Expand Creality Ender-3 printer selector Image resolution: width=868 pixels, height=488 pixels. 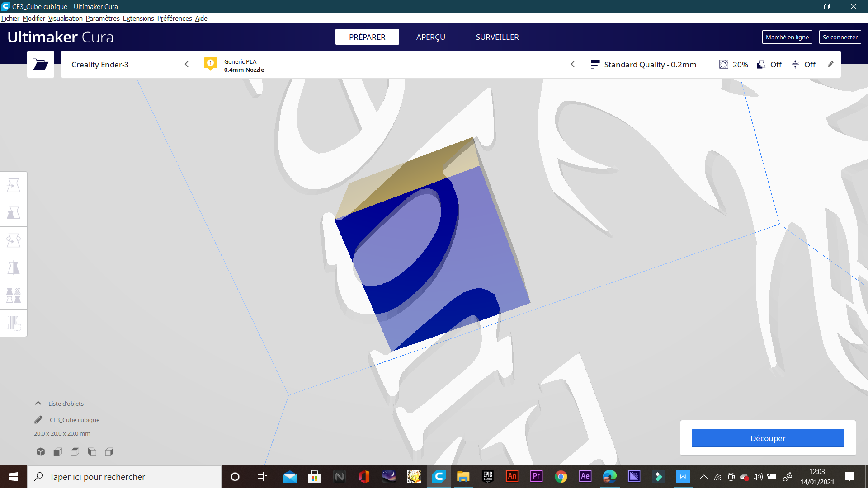(x=129, y=64)
